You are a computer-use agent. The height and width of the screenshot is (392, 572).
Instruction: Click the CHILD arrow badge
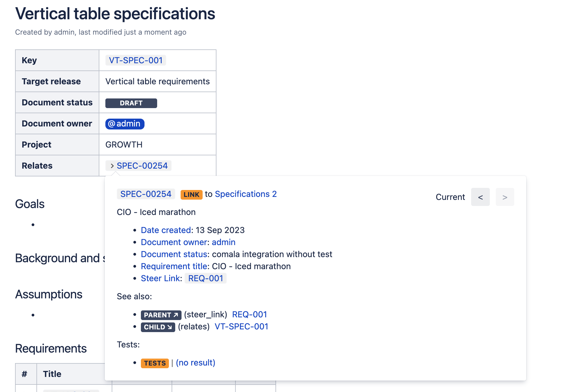pos(158,327)
